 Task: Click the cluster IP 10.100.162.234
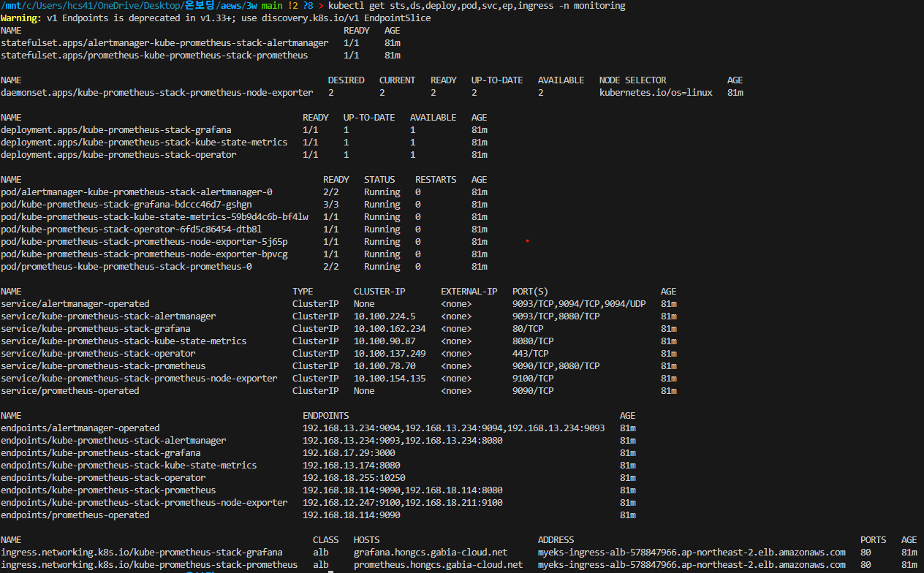[x=390, y=329]
